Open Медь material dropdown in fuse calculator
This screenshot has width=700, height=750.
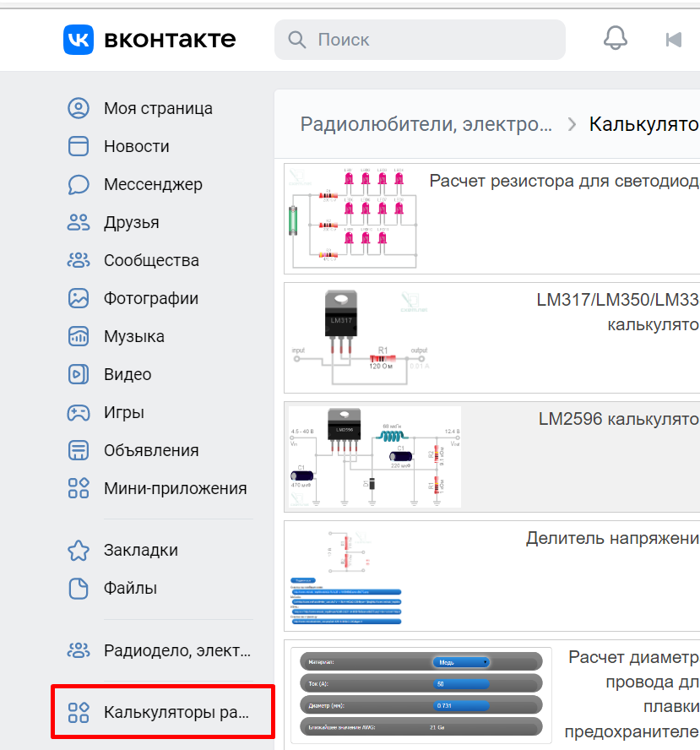[x=461, y=662]
